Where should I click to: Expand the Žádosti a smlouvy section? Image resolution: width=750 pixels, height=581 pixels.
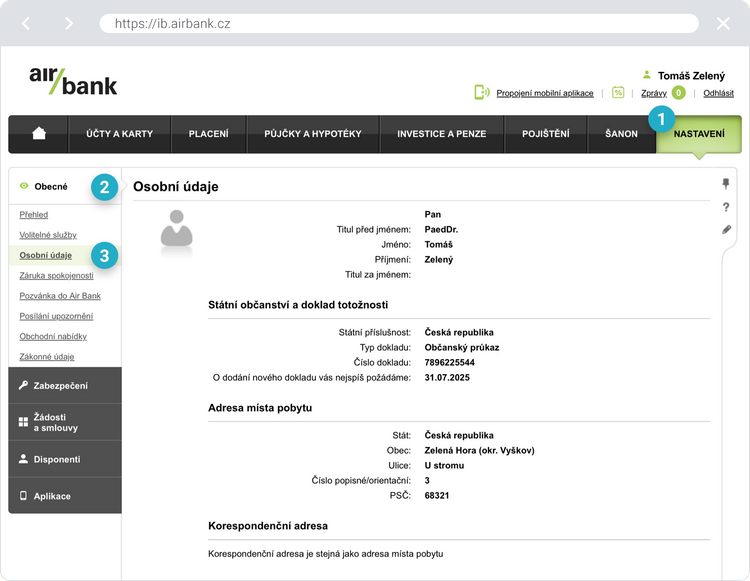pyautogui.click(x=65, y=422)
